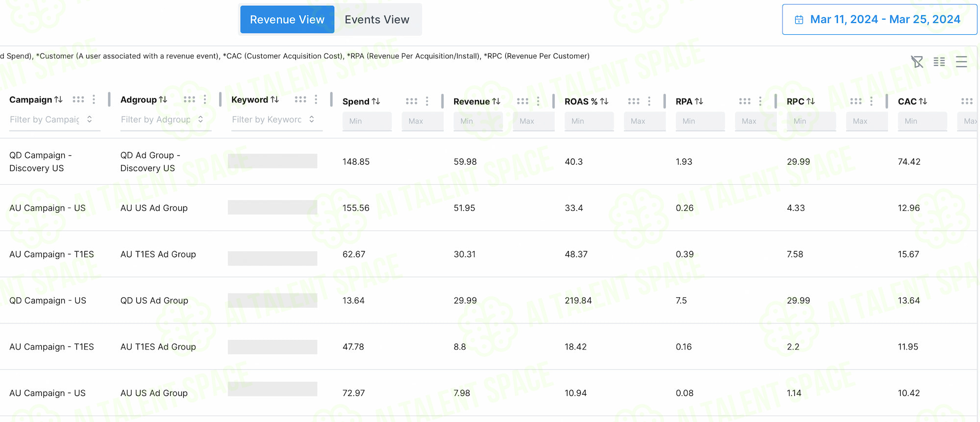
Task: Click RPC Min filter field
Action: point(811,121)
